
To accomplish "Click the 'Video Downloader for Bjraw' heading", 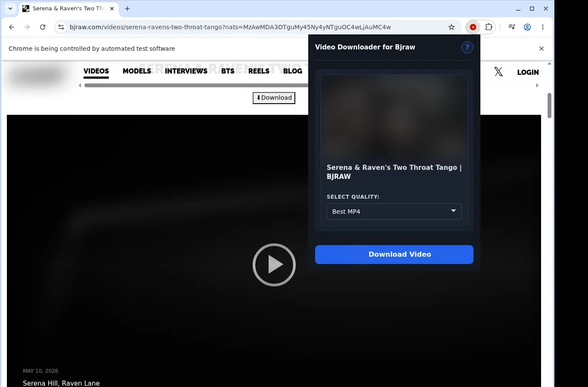I will pyautogui.click(x=365, y=47).
